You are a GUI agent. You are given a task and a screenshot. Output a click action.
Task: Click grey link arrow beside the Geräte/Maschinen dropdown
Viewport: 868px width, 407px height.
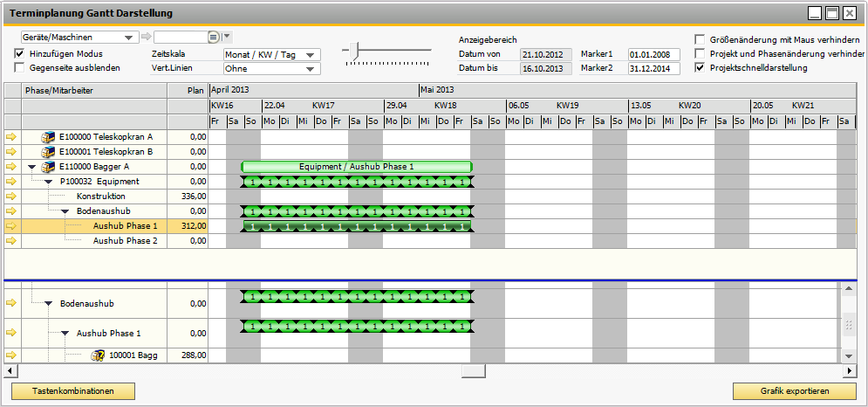coord(147,38)
